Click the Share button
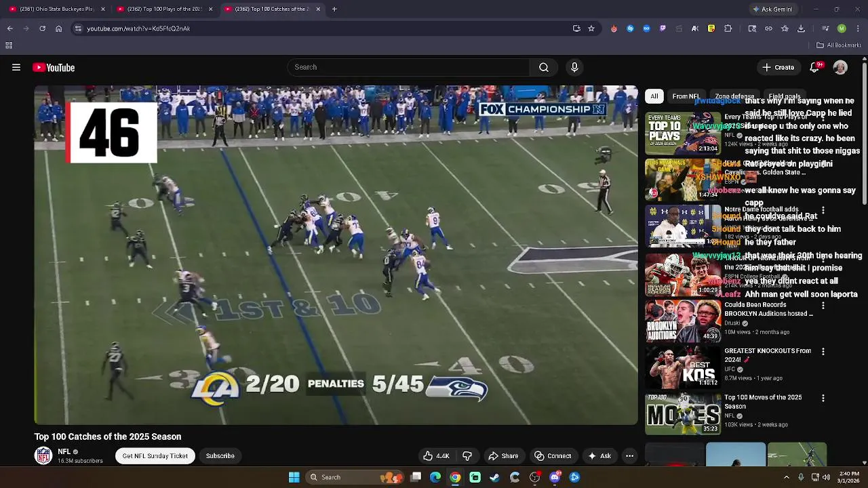 [x=503, y=455]
